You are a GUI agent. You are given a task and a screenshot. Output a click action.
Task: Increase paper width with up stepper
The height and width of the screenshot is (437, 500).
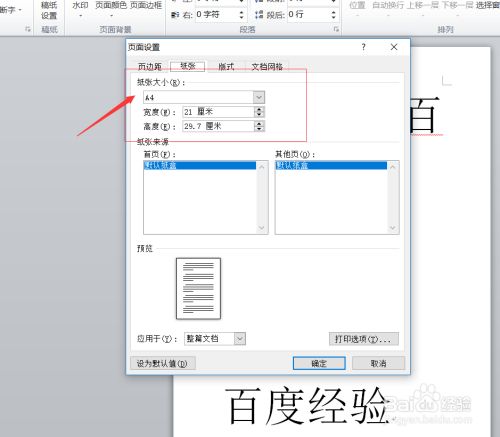click(x=259, y=109)
